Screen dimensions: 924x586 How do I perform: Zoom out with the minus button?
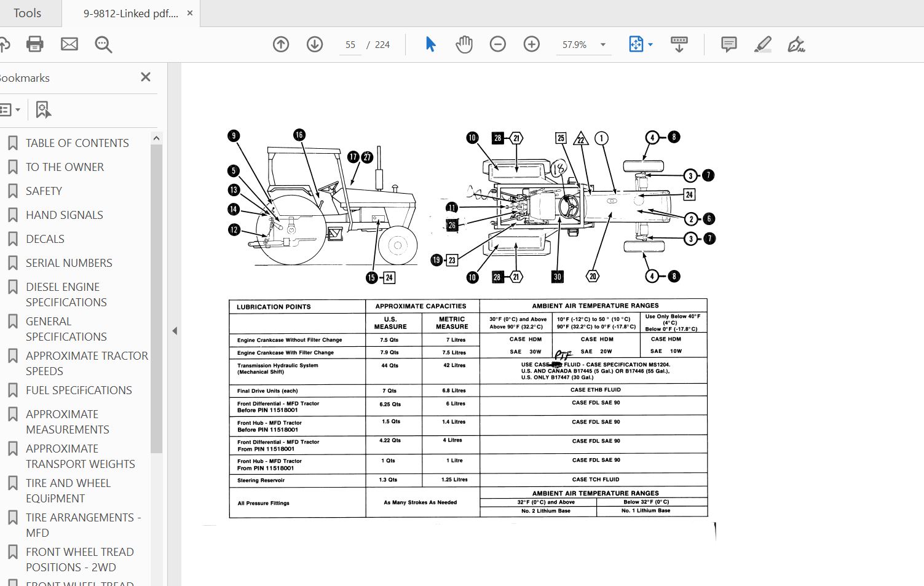(498, 44)
